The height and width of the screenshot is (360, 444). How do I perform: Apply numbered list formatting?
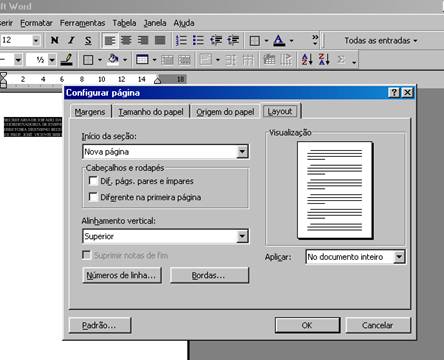pyautogui.click(x=181, y=41)
